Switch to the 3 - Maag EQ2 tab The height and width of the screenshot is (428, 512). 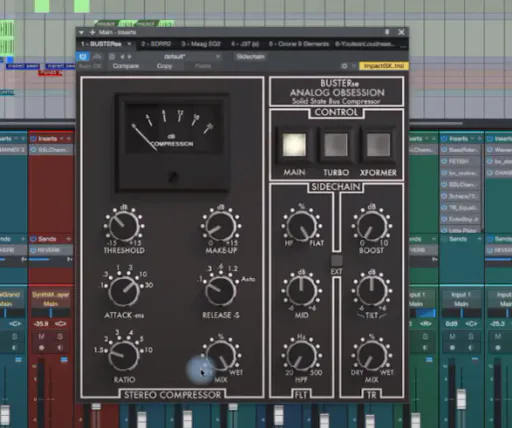[201, 44]
